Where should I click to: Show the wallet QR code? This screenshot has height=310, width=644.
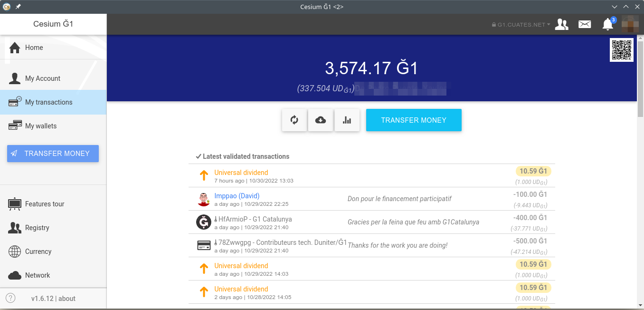[x=622, y=50]
